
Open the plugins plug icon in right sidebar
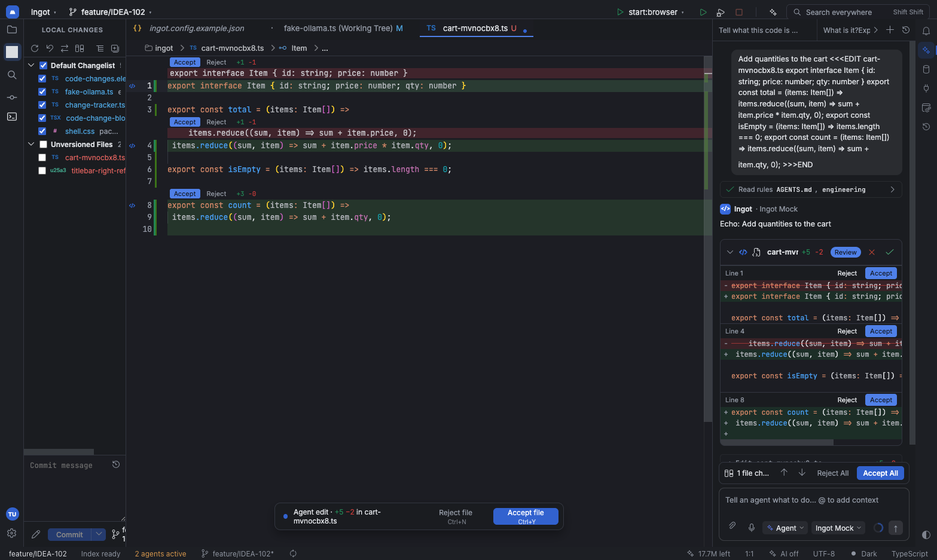coord(926,88)
